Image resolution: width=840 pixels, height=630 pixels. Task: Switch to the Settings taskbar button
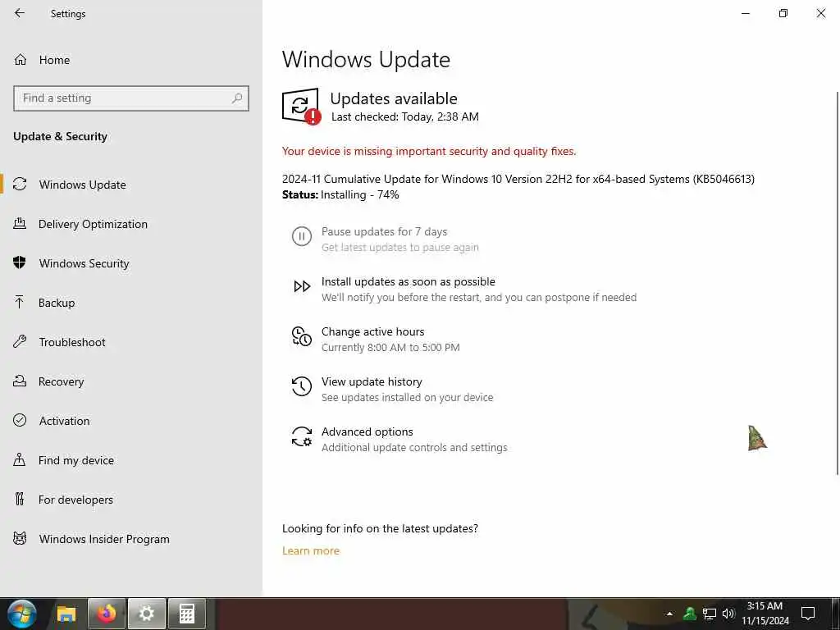click(147, 614)
